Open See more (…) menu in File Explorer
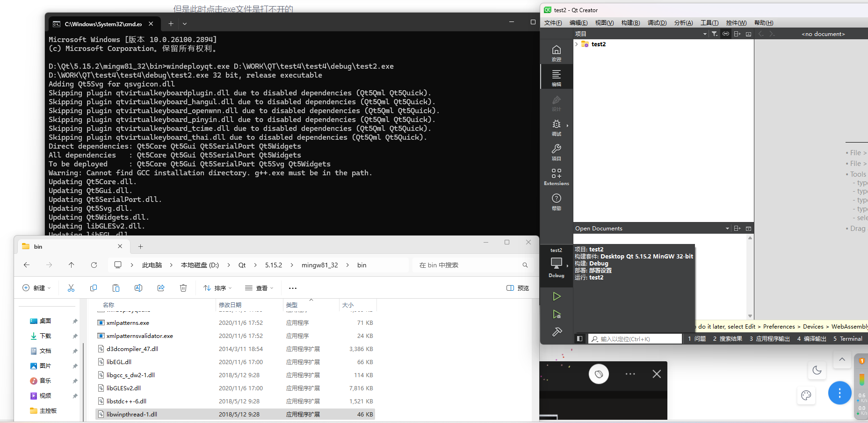 [x=293, y=288]
